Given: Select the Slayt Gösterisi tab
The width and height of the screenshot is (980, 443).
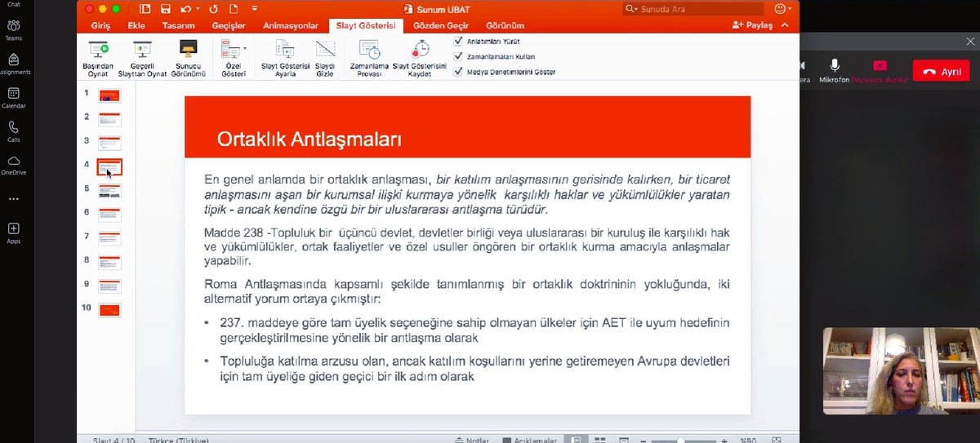Looking at the screenshot, I should tap(366, 25).
